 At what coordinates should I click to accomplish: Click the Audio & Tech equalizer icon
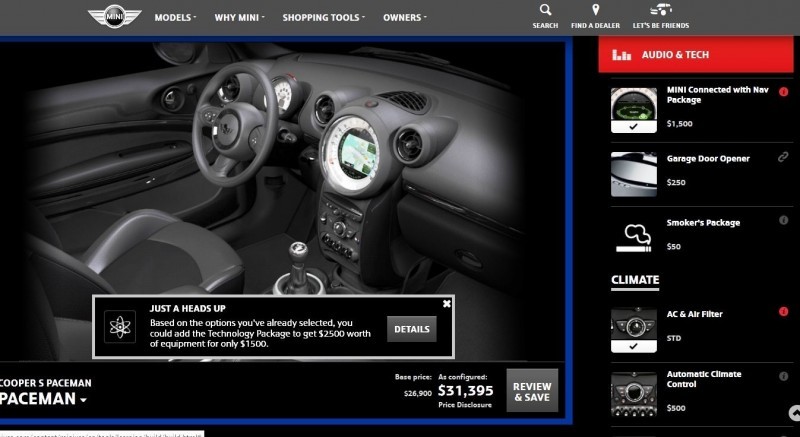click(621, 55)
